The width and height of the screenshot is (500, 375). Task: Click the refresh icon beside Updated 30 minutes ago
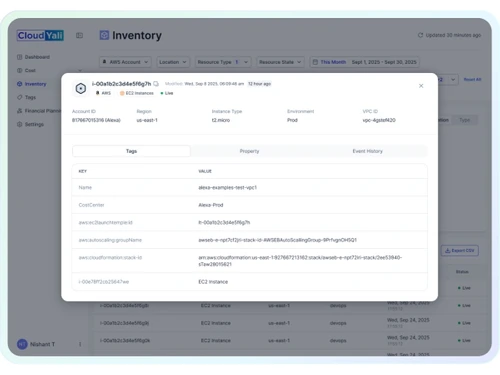pos(420,35)
